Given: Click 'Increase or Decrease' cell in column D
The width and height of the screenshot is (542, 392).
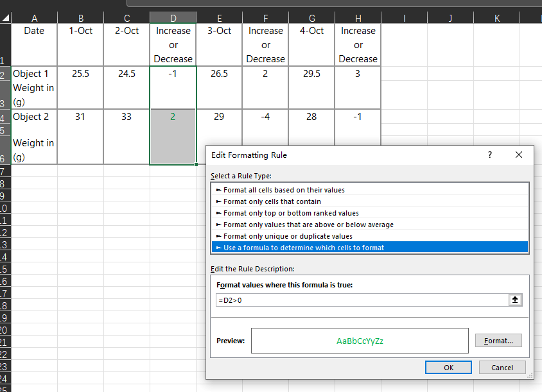Looking at the screenshot, I should [x=173, y=44].
